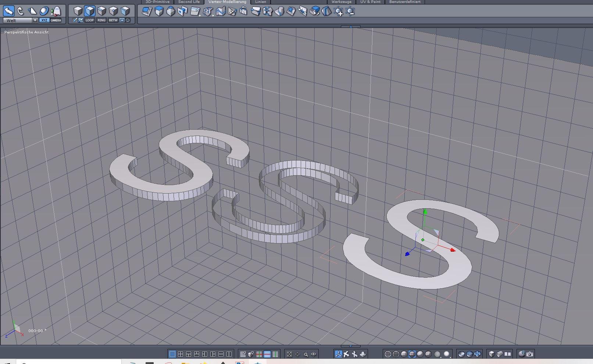
Task: Collapse the top toolbar panel arrow
Action: tap(350, 26)
